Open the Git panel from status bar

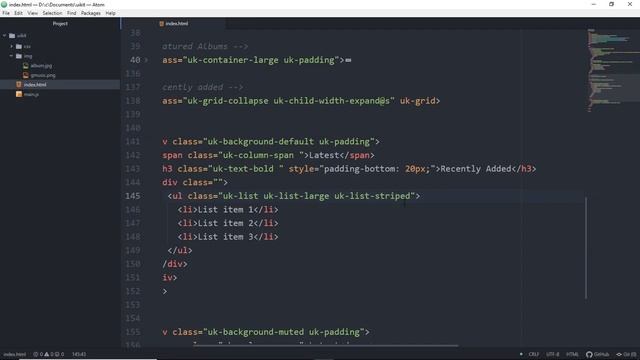626,354
